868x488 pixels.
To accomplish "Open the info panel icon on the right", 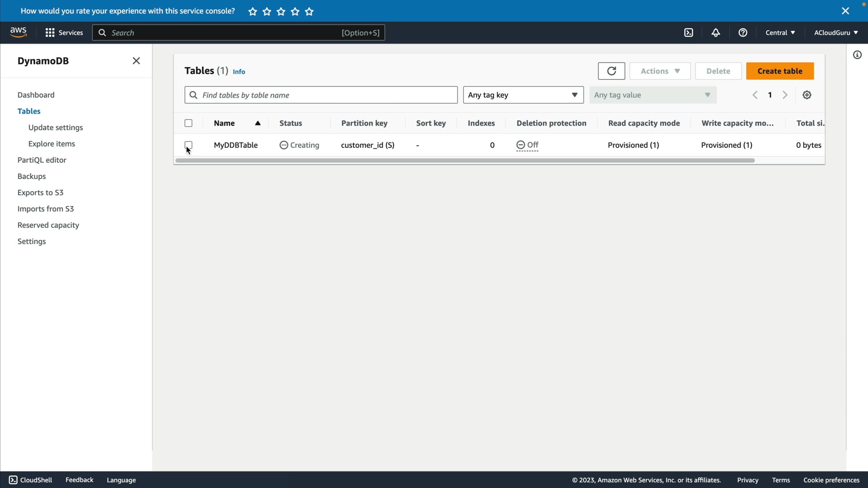I will [857, 55].
